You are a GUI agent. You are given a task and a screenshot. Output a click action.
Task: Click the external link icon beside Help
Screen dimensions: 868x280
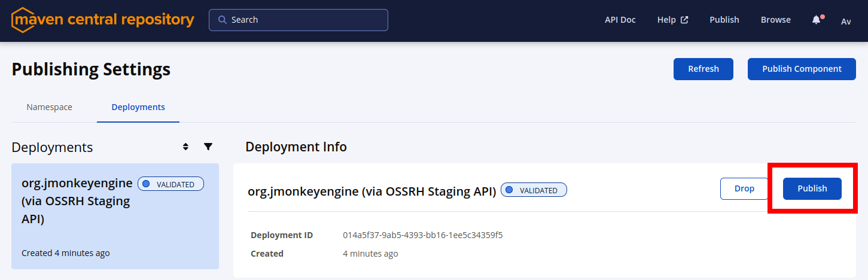point(684,20)
